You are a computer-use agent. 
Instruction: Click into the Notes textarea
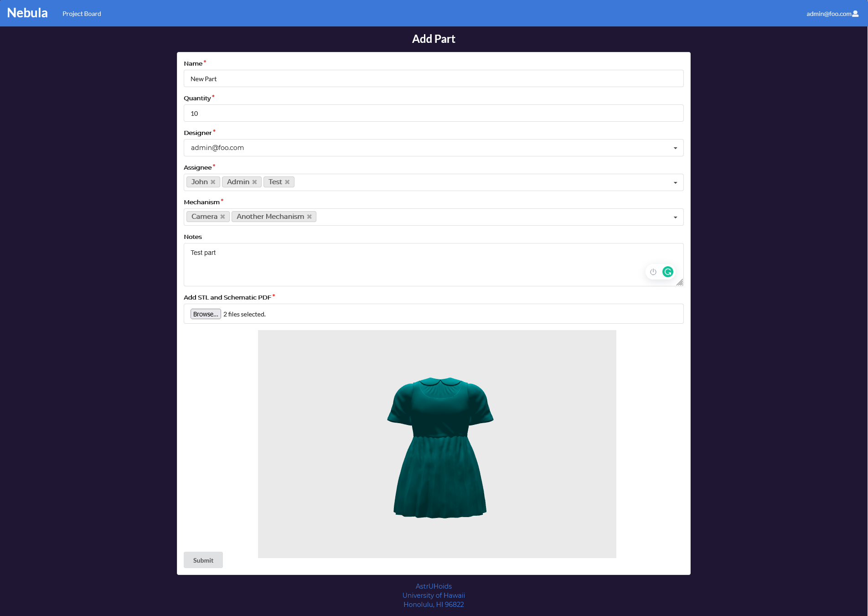[x=434, y=264]
